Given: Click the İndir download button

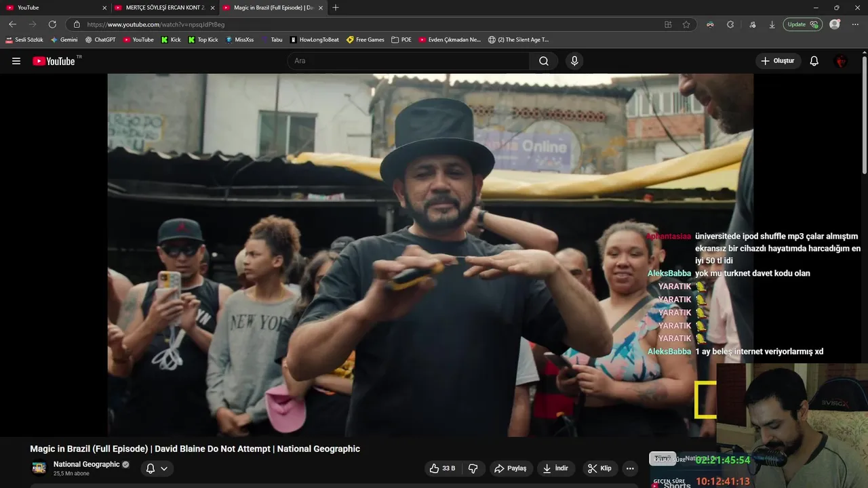Looking at the screenshot, I should pyautogui.click(x=556, y=468).
